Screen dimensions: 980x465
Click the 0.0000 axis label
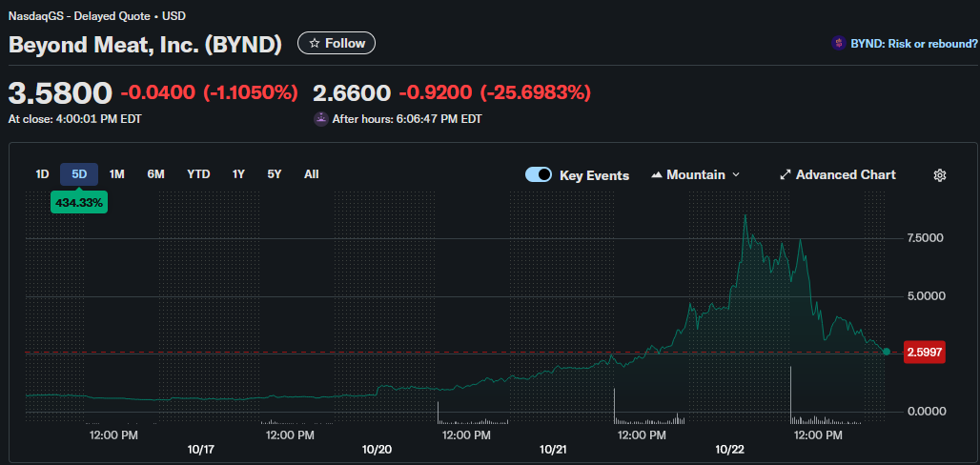click(927, 412)
